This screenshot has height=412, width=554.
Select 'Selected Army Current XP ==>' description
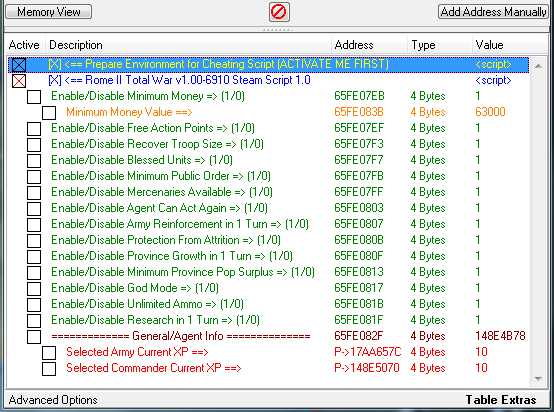tap(137, 352)
